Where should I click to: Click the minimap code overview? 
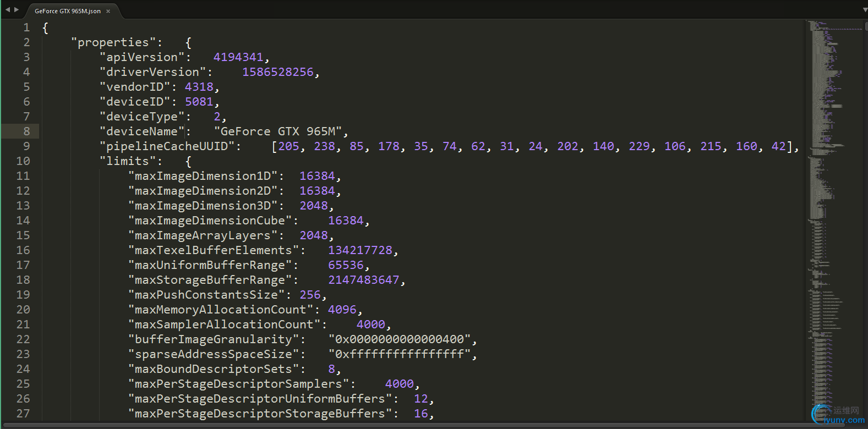click(x=836, y=220)
